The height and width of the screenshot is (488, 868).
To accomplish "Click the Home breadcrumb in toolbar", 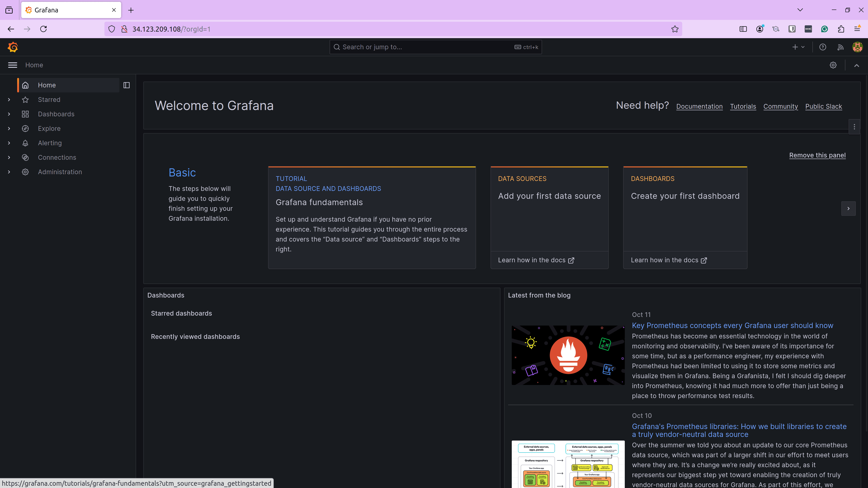I will point(34,65).
